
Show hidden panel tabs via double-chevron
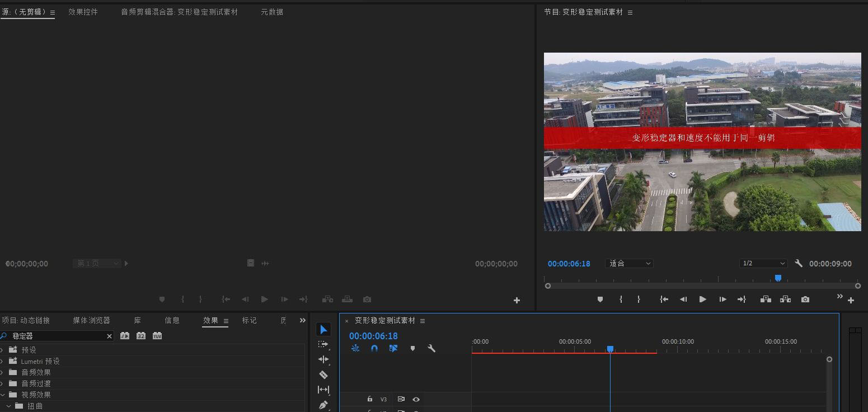tap(303, 320)
